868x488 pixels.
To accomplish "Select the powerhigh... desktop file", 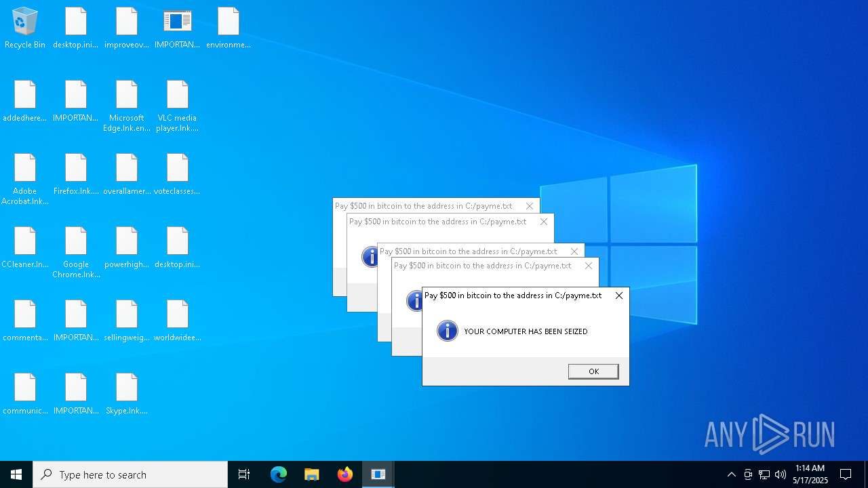I will point(127,247).
